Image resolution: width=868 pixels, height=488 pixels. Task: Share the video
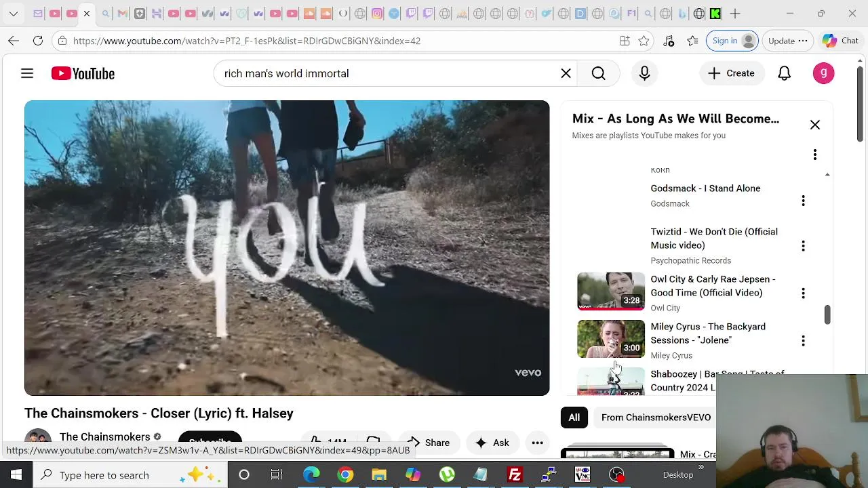(428, 443)
